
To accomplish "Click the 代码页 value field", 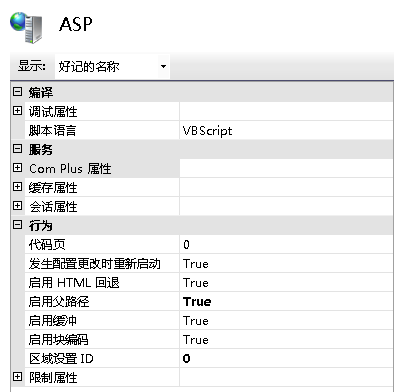I will tap(286, 245).
